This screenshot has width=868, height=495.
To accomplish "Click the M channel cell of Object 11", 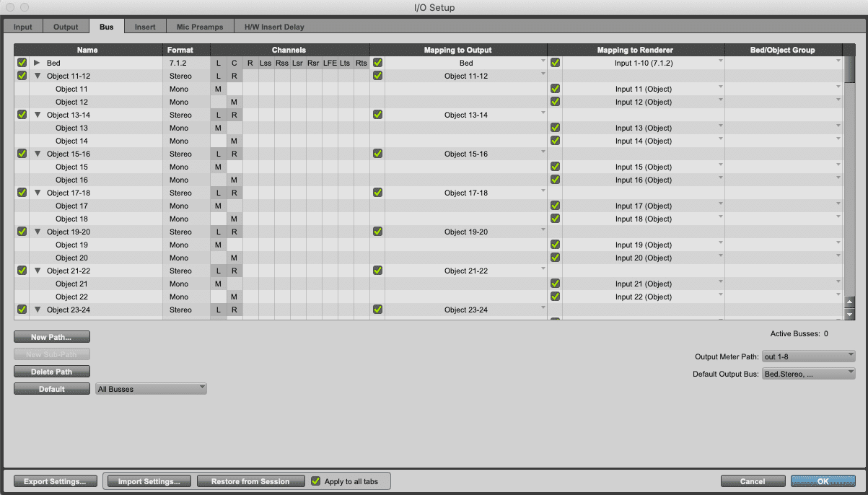I will [x=218, y=89].
